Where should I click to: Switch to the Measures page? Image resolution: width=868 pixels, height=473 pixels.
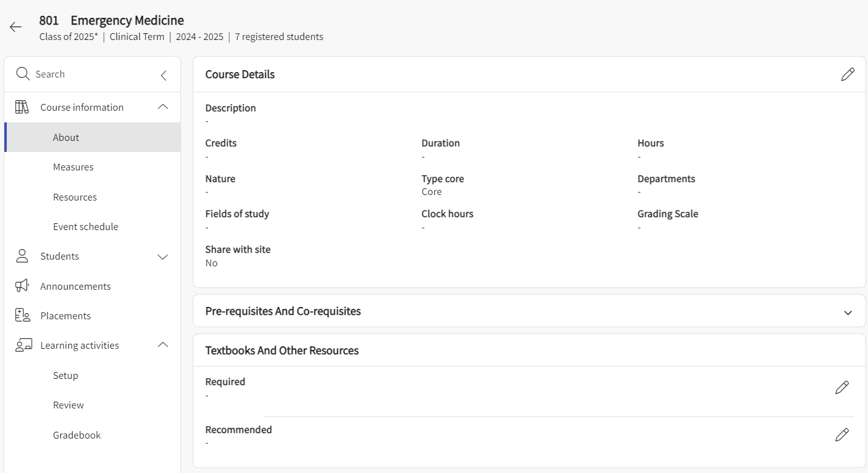point(73,167)
